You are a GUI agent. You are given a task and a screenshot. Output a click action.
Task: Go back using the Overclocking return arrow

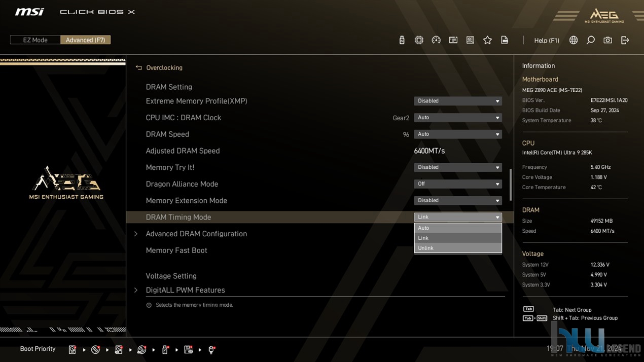139,67
